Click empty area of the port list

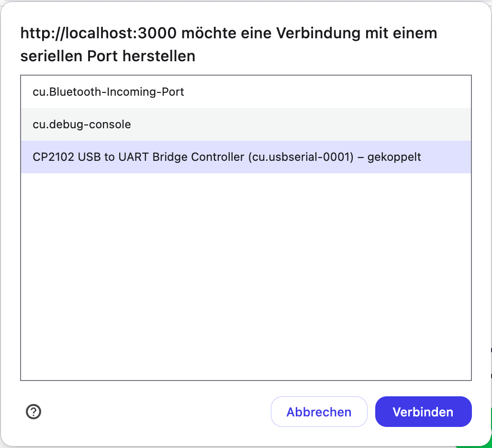[x=246, y=276]
